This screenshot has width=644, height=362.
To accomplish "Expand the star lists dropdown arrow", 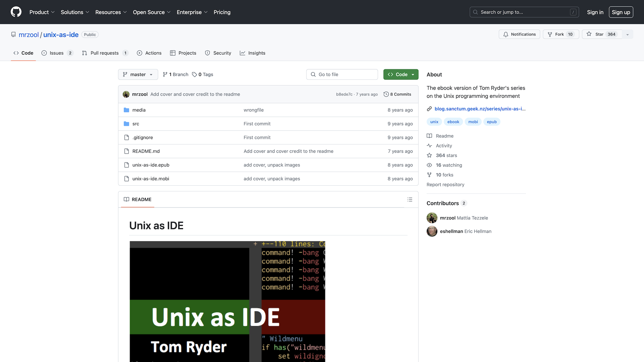I will [628, 34].
